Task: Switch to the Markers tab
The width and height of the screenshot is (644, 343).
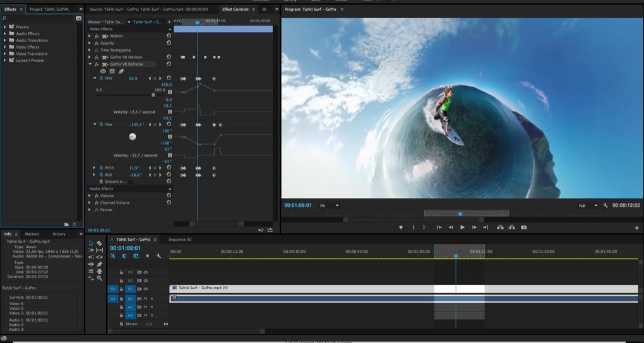Action: pos(32,235)
